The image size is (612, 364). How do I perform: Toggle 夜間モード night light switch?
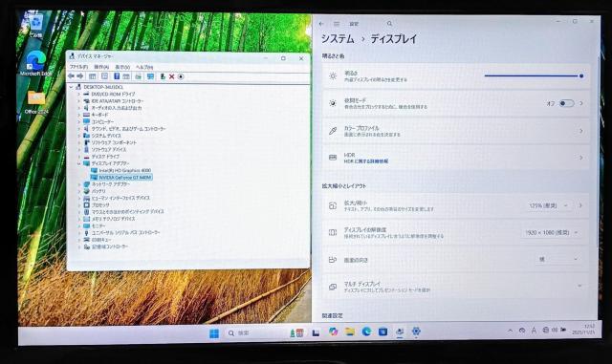[566, 103]
